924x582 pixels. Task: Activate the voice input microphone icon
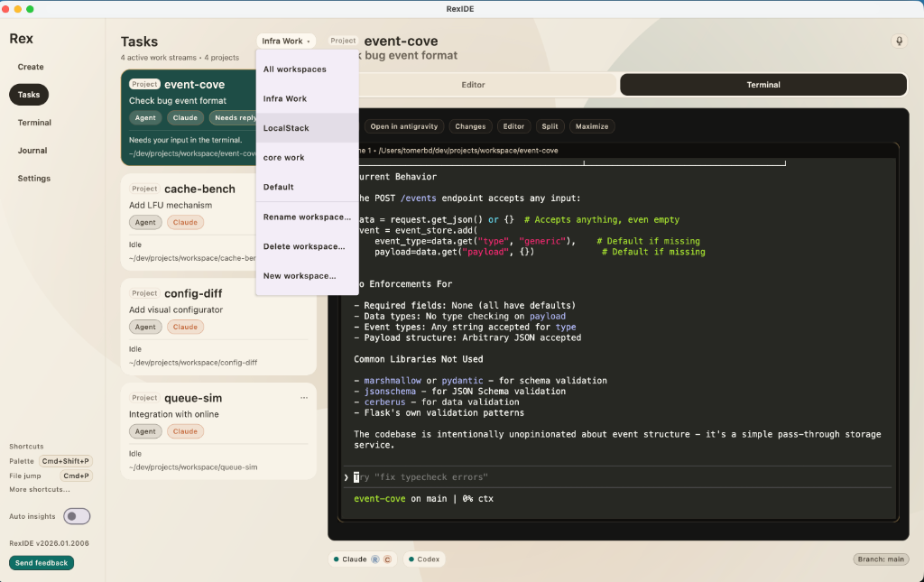point(899,41)
